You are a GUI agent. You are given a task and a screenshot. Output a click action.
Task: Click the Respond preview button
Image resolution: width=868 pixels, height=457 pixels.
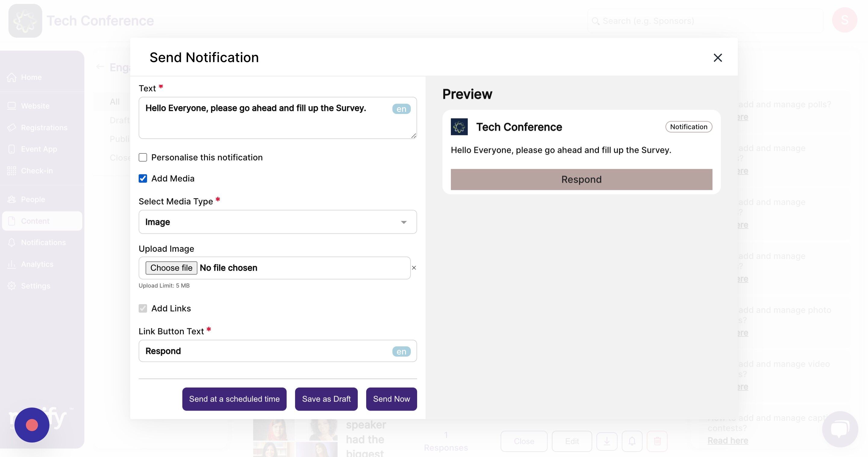[581, 179]
